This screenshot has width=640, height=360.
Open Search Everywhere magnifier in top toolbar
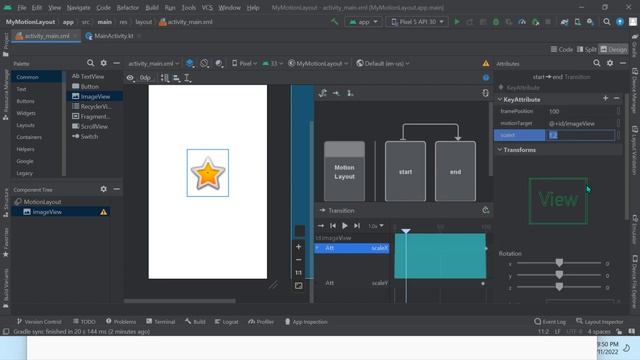click(x=607, y=22)
